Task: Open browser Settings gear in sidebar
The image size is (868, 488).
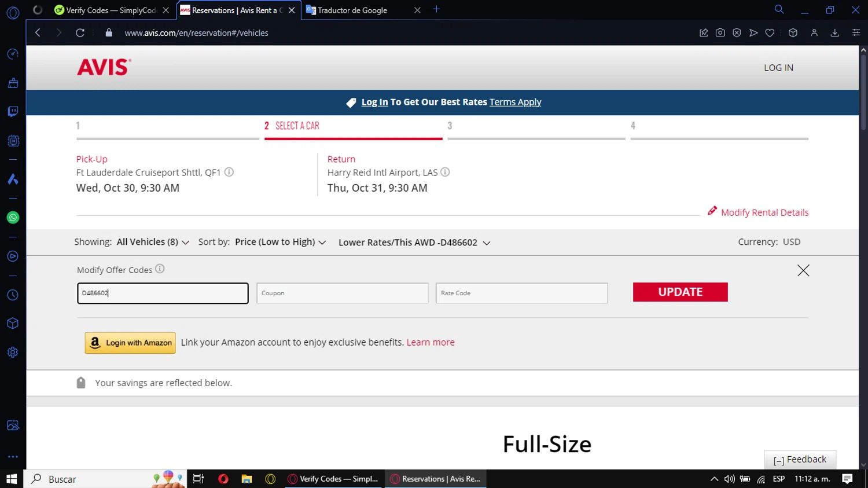Action: (13, 352)
